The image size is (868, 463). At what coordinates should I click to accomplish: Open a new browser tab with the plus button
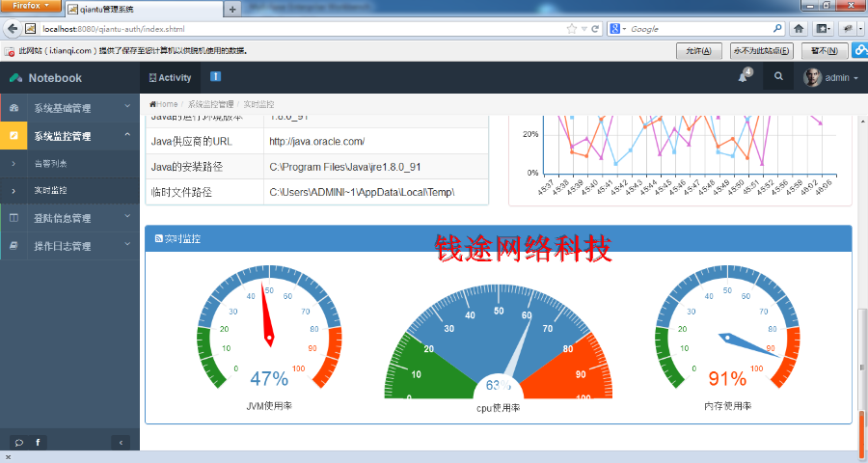232,10
